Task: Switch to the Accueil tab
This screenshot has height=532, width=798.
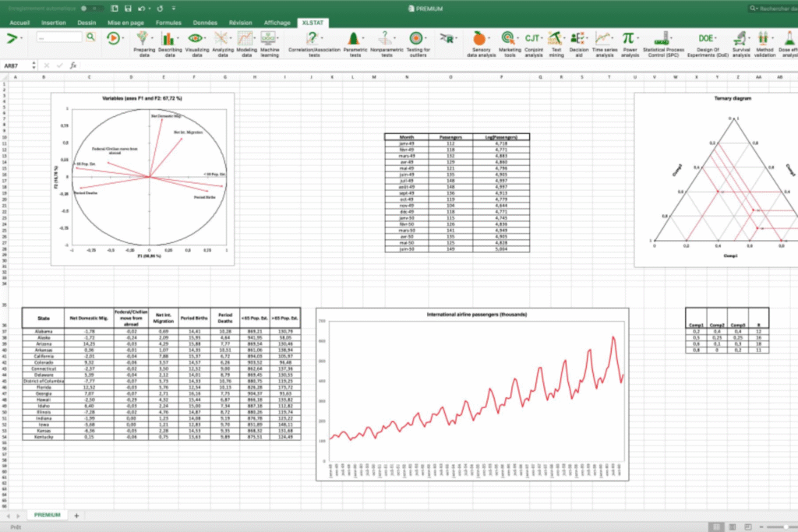Action: click(19, 23)
